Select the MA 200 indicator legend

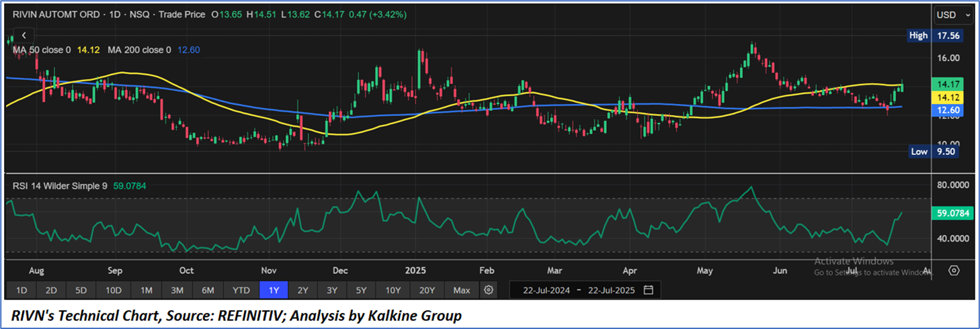[x=140, y=50]
